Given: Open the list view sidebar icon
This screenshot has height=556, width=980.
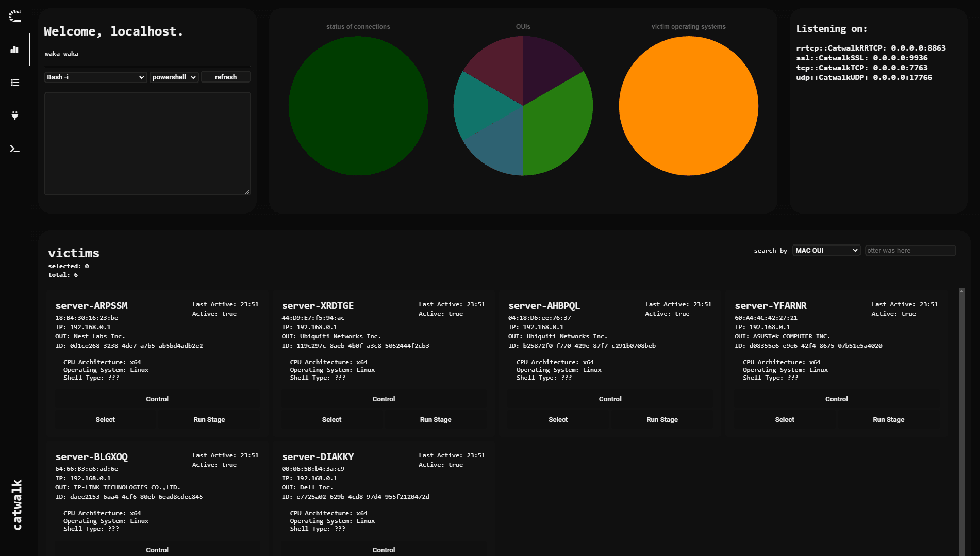Looking at the screenshot, I should point(14,83).
